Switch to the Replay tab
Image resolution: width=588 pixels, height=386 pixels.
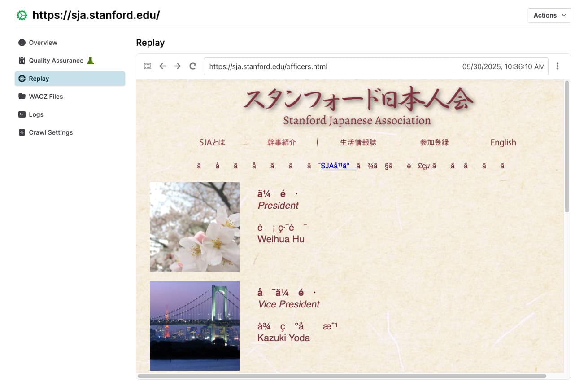(x=70, y=79)
